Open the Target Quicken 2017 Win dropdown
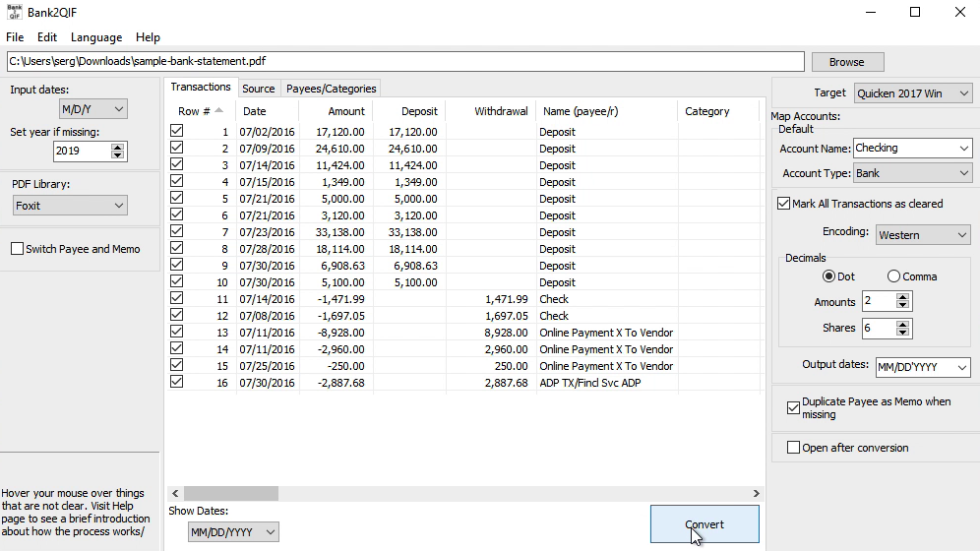This screenshot has width=980, height=551. 912,93
